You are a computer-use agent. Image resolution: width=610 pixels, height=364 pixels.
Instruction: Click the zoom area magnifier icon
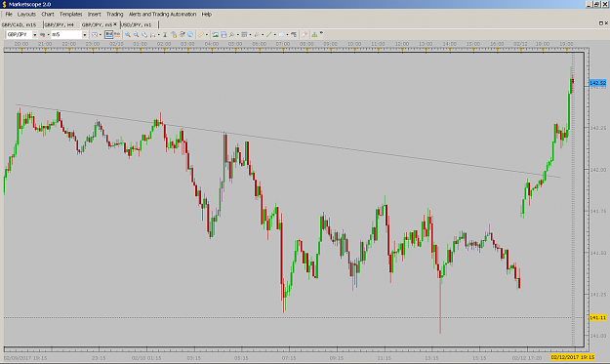(144, 34)
